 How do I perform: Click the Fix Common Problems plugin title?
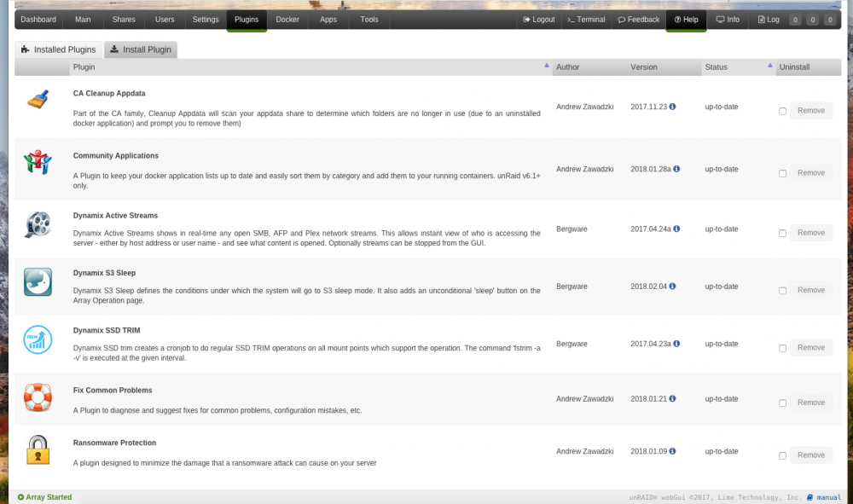(x=113, y=391)
